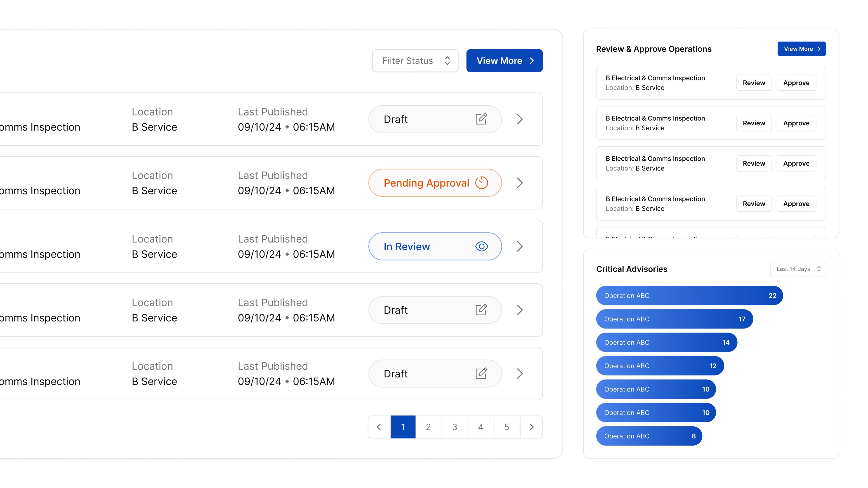Click the edit icon on first Draft row
868x488 pixels.
coord(481,119)
